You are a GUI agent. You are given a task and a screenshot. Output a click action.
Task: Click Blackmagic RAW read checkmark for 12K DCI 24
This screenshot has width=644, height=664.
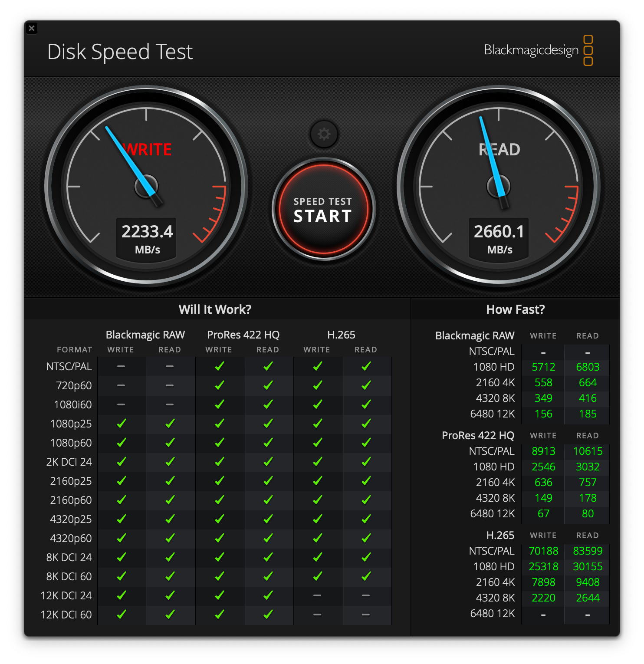click(170, 595)
